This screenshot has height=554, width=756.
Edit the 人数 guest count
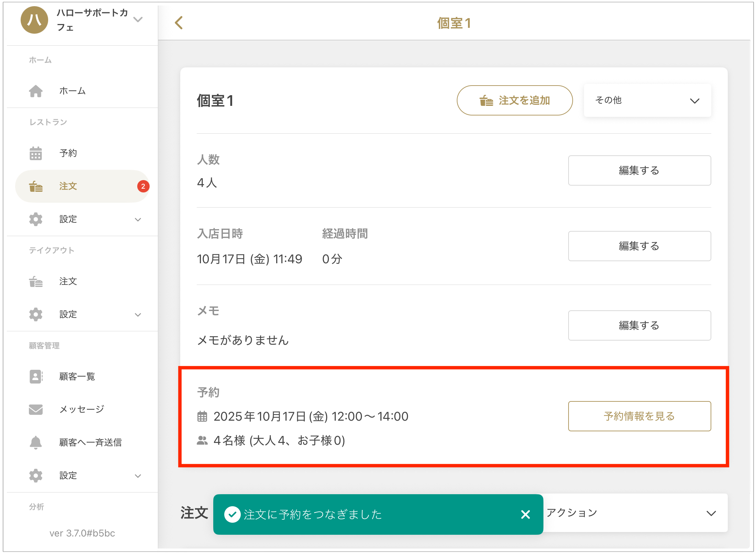coord(639,170)
